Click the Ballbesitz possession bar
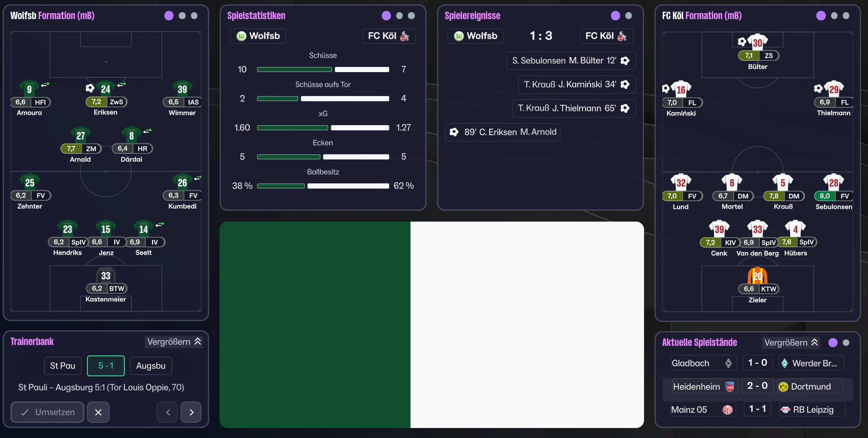 coord(323,186)
